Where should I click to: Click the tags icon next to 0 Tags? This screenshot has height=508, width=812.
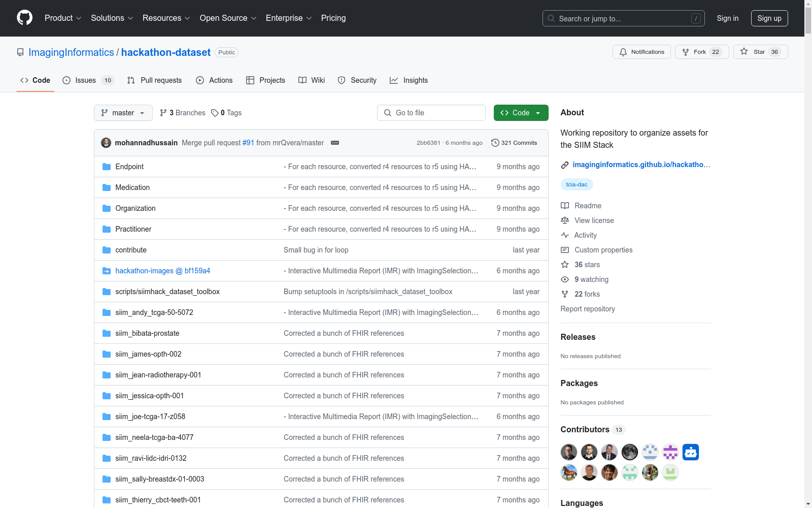point(215,113)
